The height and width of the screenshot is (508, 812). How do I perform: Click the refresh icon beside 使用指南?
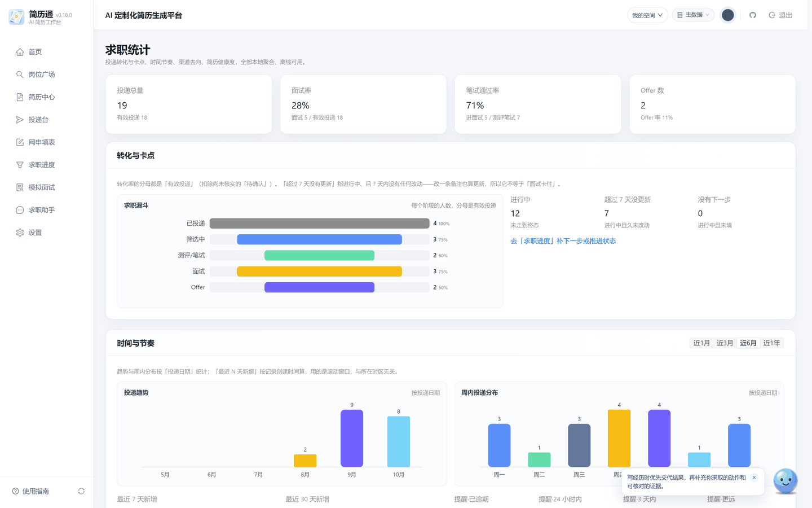[81, 491]
